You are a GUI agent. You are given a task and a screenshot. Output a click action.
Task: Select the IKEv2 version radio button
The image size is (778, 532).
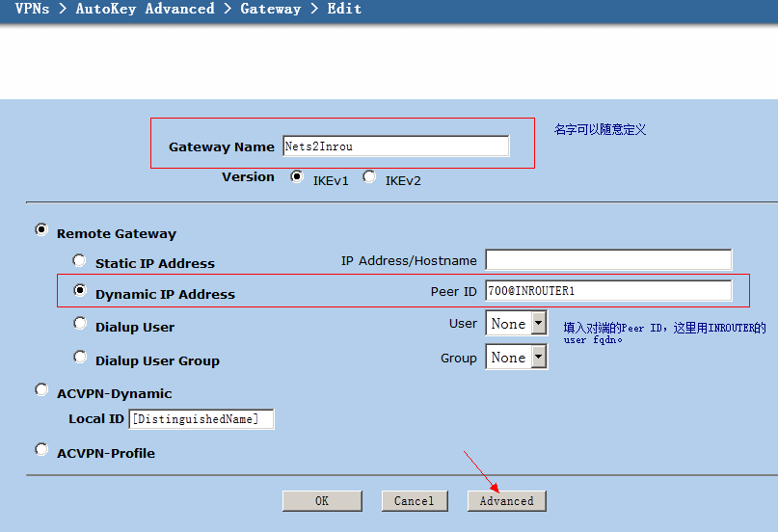[369, 177]
